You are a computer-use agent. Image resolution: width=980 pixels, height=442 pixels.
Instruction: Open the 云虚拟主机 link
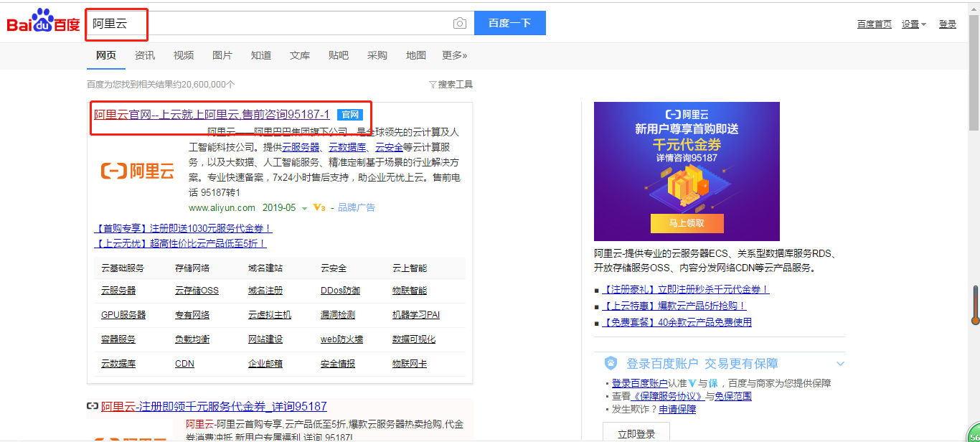(x=270, y=315)
